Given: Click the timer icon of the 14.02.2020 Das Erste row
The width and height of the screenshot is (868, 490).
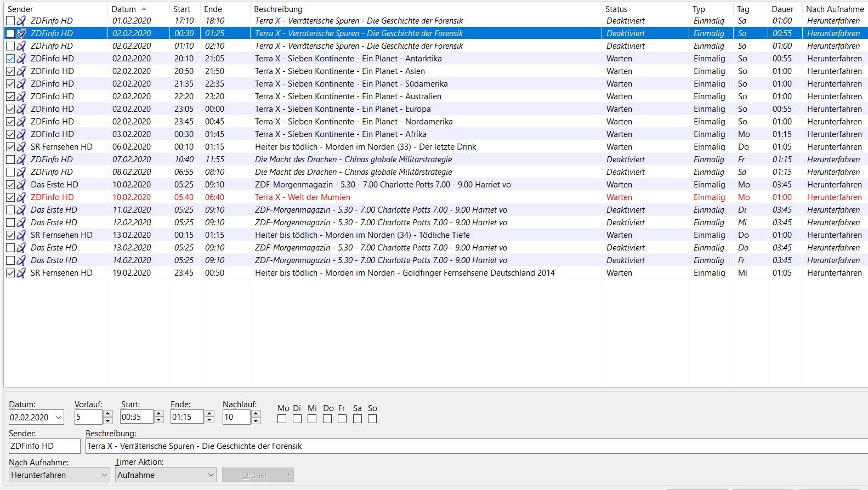Looking at the screenshot, I should [x=21, y=260].
